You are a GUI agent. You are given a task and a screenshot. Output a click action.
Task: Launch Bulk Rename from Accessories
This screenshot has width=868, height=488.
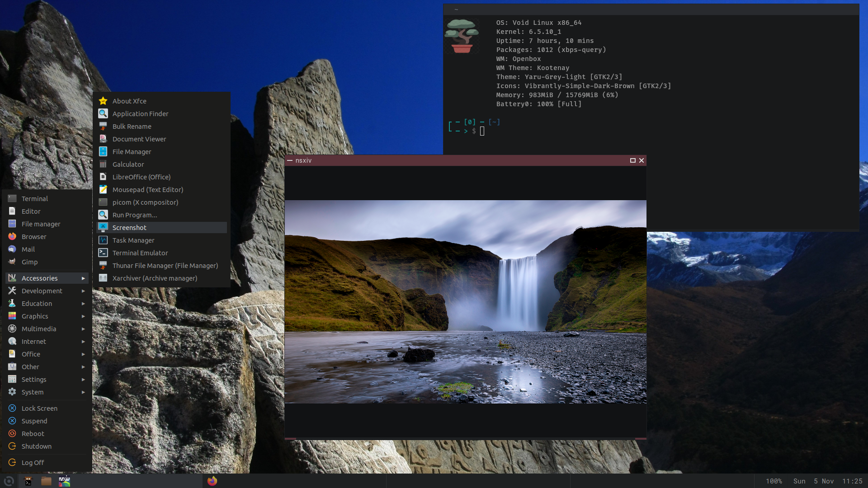pyautogui.click(x=162, y=127)
